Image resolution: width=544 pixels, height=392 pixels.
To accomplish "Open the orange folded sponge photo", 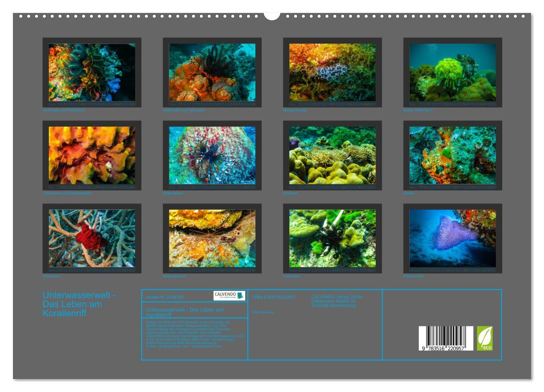I will [x=92, y=155].
